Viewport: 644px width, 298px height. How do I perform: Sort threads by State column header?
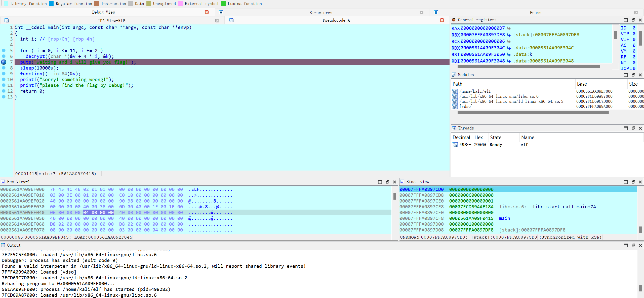tap(496, 137)
